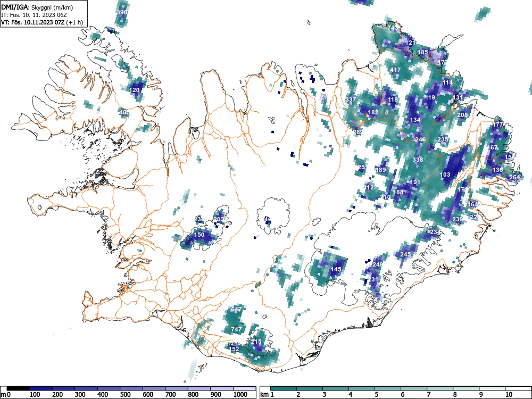Click the 'km 1' label at legend start

pos(268,395)
